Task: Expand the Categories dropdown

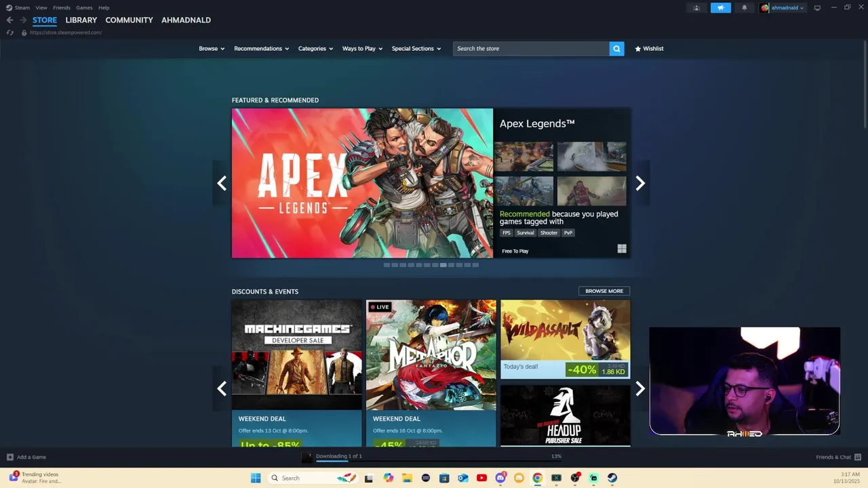Action: 315,49
